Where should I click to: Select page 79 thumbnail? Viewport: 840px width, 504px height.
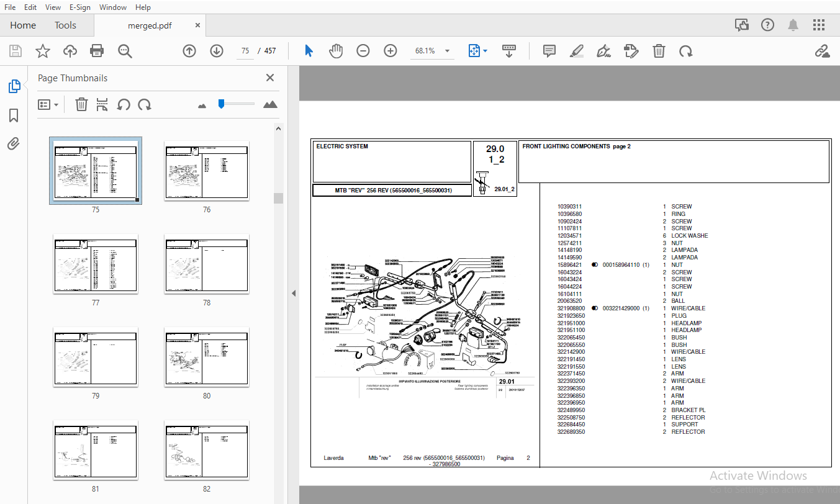(x=96, y=356)
